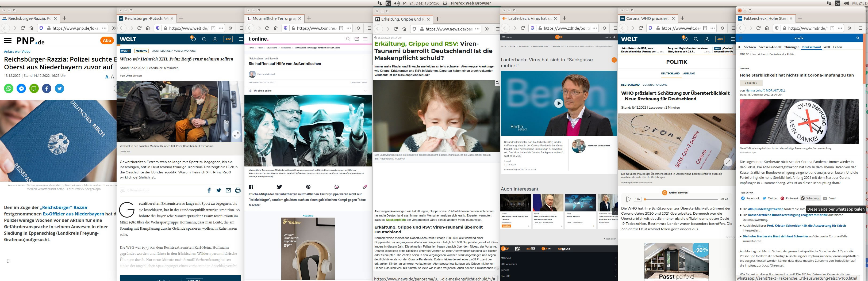
Task: Open t-online mail icon
Action: click(357, 39)
